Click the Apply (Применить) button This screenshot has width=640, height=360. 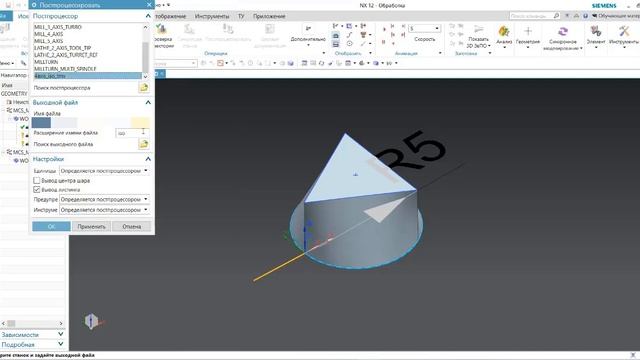coord(91,226)
